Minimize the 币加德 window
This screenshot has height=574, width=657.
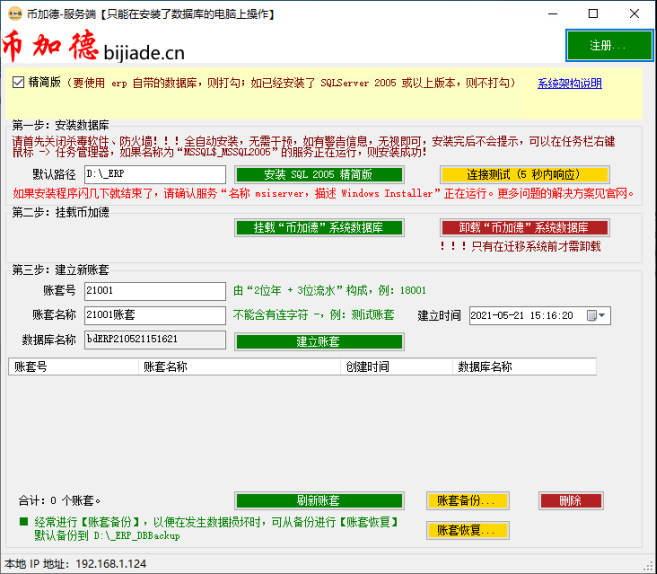[553, 14]
